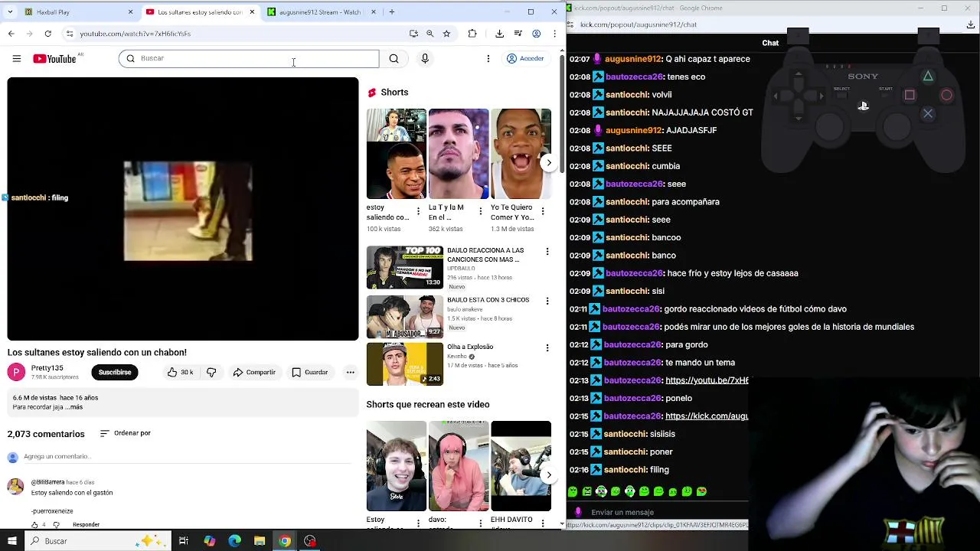The height and width of the screenshot is (551, 980).
Task: Open 'Ordenar por' comment sorting dropdown
Action: [x=126, y=434]
